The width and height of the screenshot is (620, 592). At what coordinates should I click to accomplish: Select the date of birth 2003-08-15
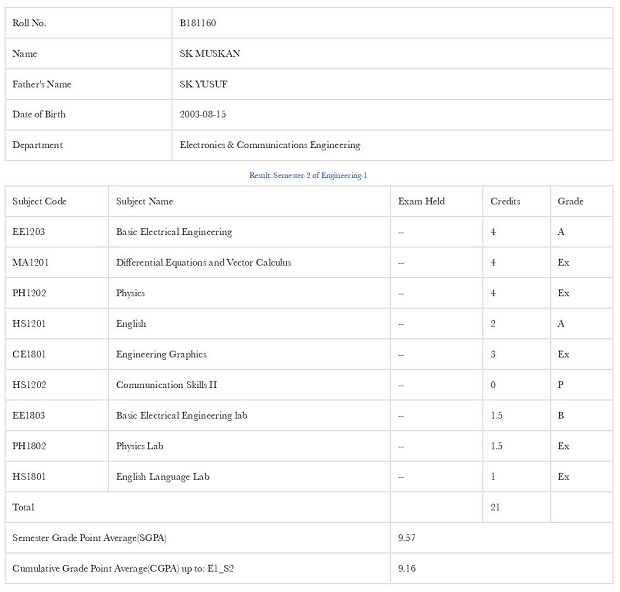[x=202, y=114]
